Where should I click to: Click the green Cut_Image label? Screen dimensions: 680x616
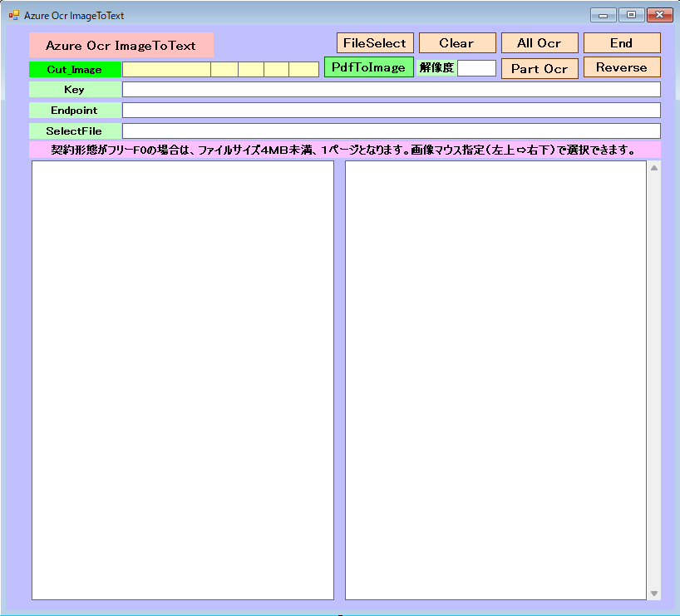pos(75,70)
